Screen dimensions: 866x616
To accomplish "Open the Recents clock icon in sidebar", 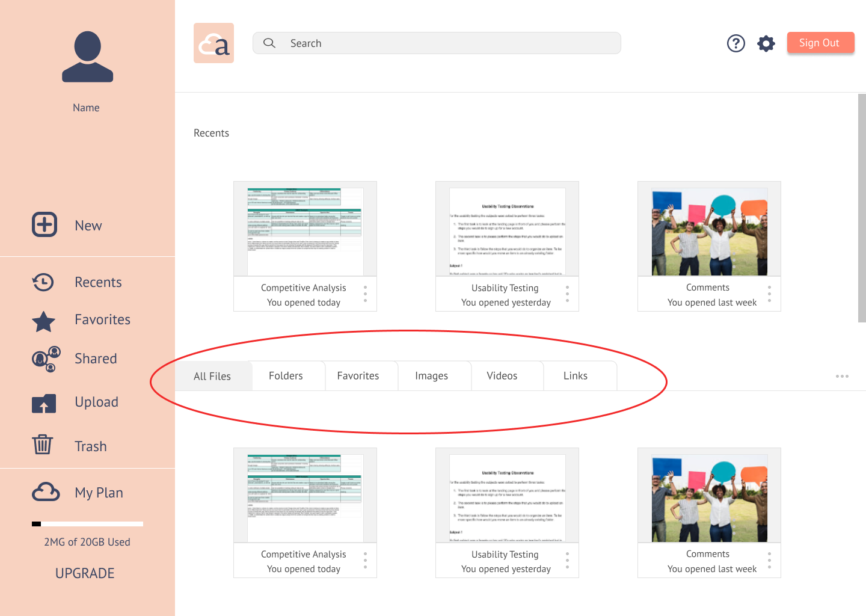I will tap(43, 282).
